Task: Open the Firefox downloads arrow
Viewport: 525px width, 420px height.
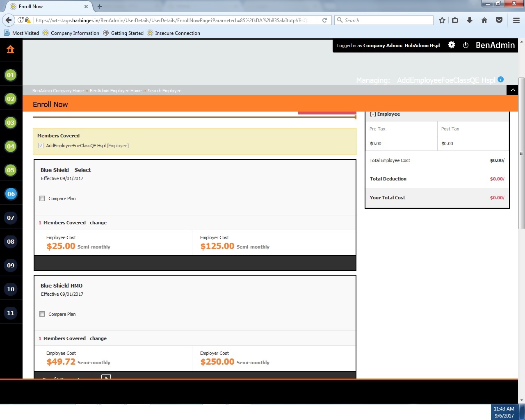Action: tap(470, 20)
